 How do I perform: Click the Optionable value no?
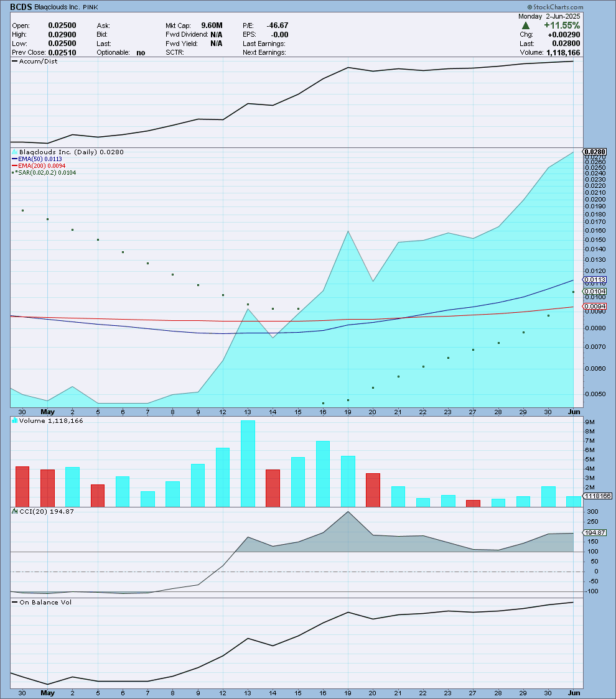(141, 53)
